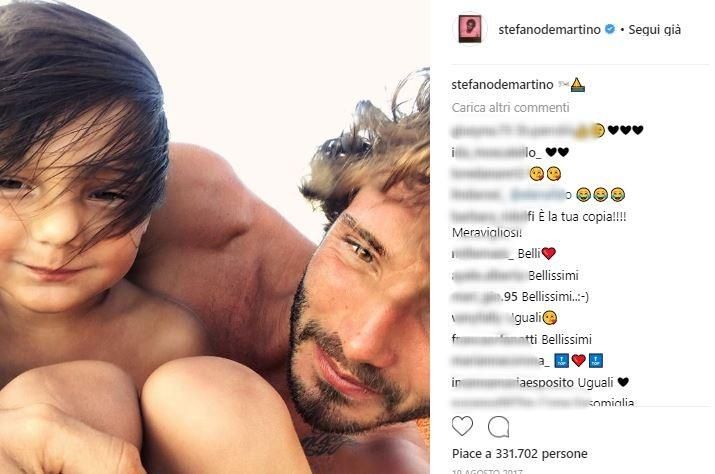Screen dimensions: 715x474
Task: Open stefanodemartino username in the caption
Action: click(502, 85)
